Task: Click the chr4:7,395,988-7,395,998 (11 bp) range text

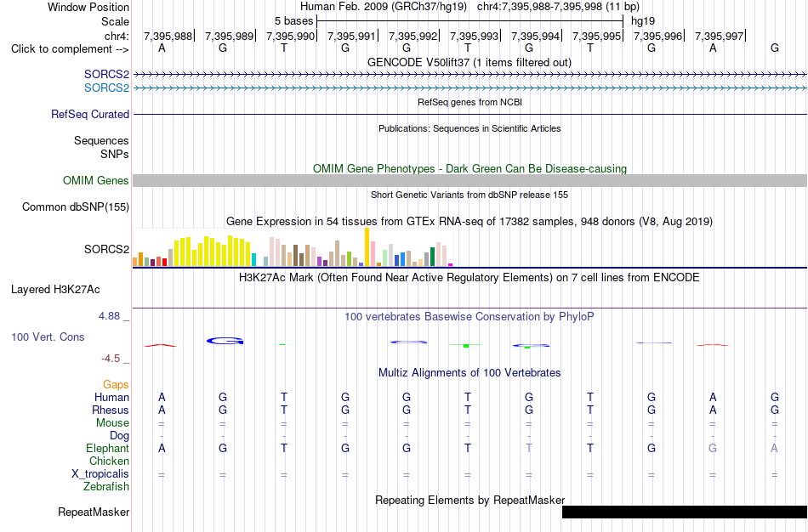Action: (558, 7)
